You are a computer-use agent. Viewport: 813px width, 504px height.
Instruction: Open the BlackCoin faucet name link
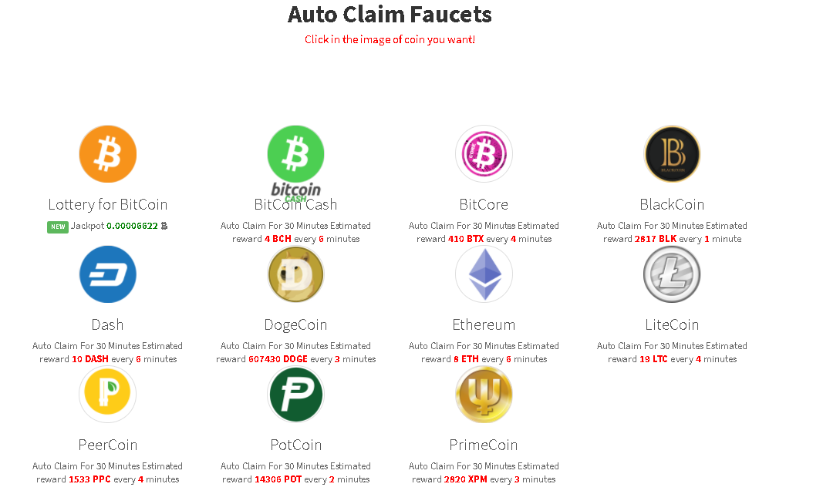672,204
